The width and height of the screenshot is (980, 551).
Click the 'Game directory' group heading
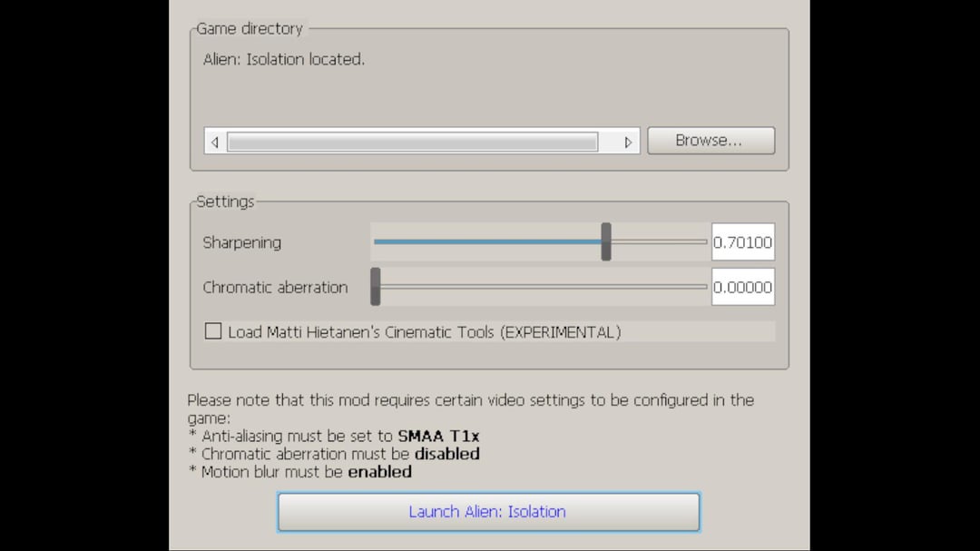249,28
